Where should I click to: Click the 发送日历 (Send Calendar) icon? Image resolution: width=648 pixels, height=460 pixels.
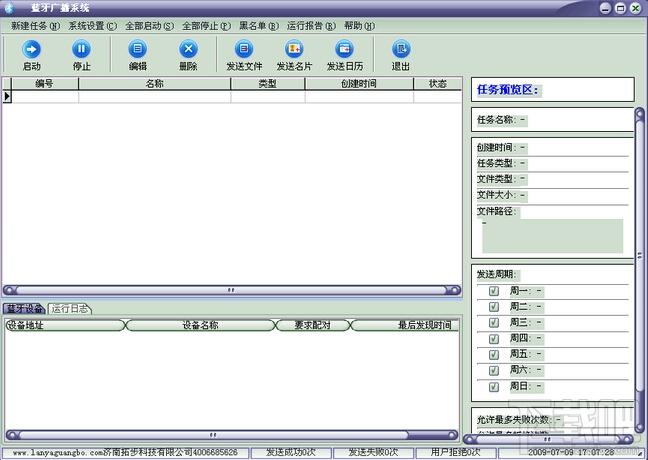(x=344, y=49)
